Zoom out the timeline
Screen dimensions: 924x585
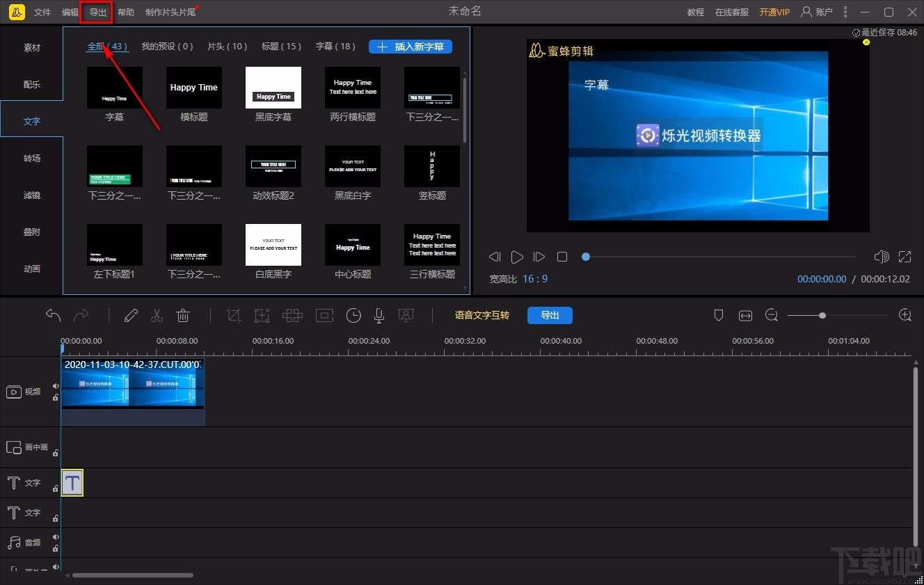[x=772, y=315]
